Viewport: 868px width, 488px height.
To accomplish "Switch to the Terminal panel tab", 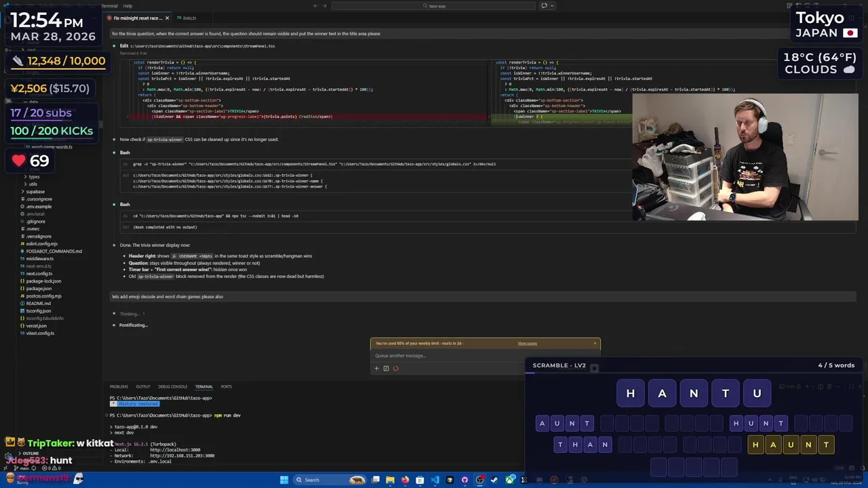I will point(204,387).
